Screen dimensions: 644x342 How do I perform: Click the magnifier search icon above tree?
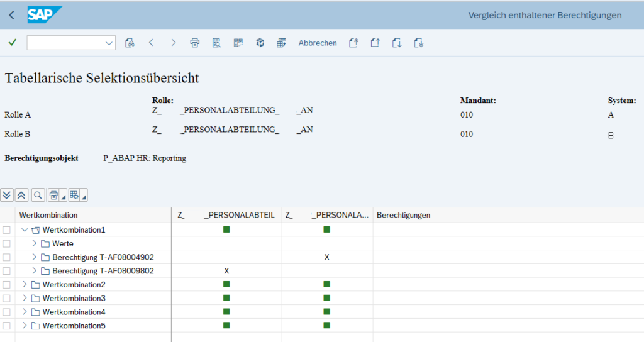(38, 195)
